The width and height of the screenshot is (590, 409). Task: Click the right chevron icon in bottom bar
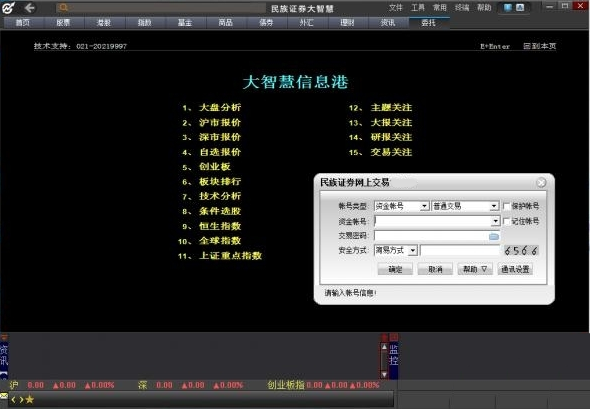click(21, 400)
